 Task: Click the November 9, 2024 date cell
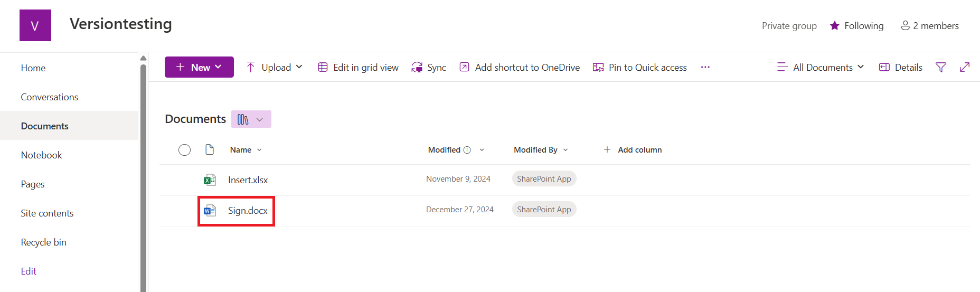[458, 179]
